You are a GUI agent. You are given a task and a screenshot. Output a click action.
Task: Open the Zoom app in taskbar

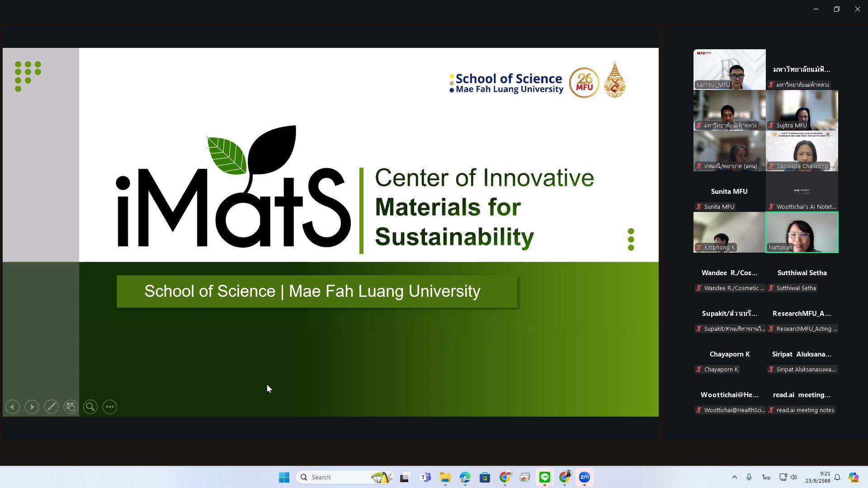coord(585,477)
